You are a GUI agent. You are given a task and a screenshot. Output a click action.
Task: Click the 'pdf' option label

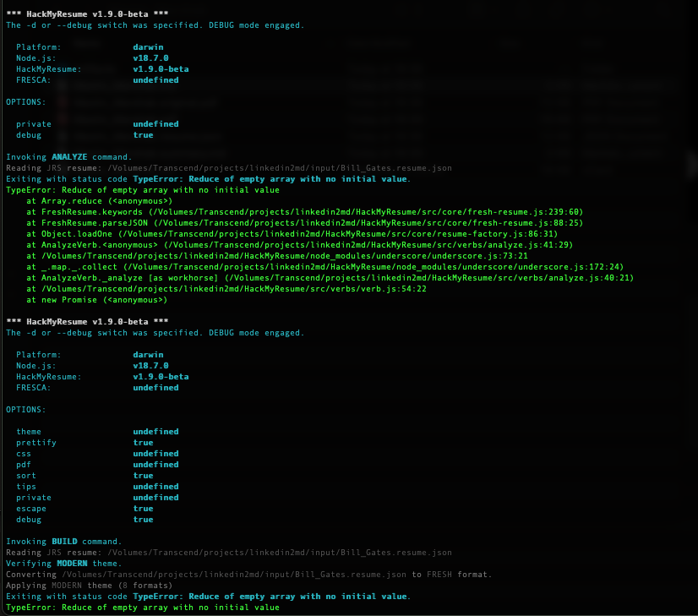(x=24, y=465)
